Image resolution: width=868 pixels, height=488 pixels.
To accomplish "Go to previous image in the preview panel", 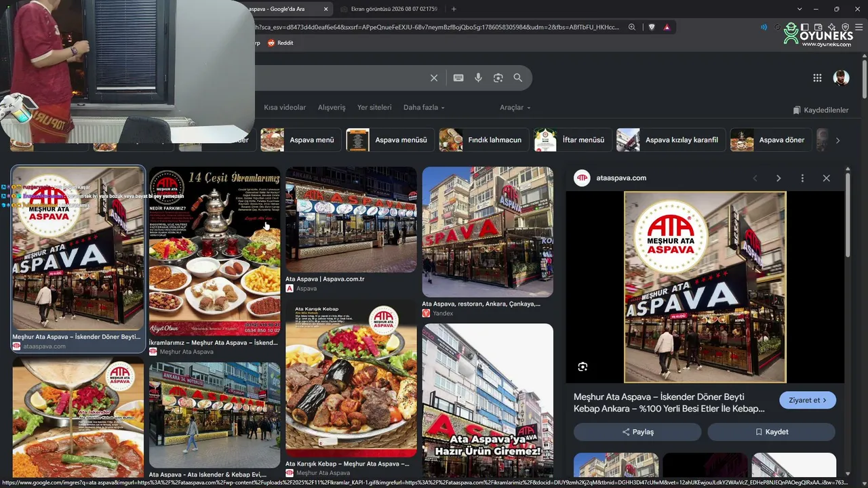I will [x=755, y=178].
